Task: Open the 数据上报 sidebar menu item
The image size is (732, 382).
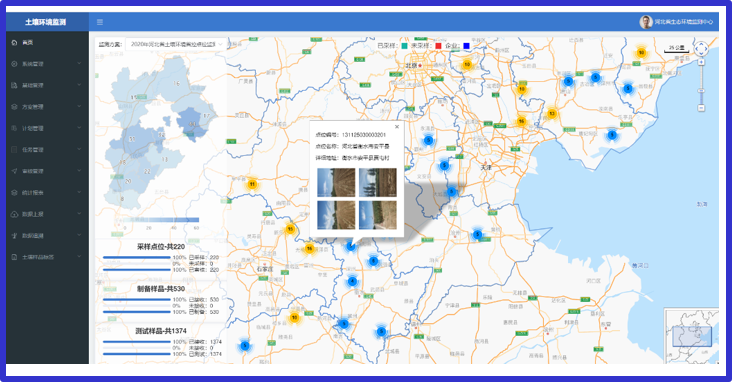Action: pos(47,214)
